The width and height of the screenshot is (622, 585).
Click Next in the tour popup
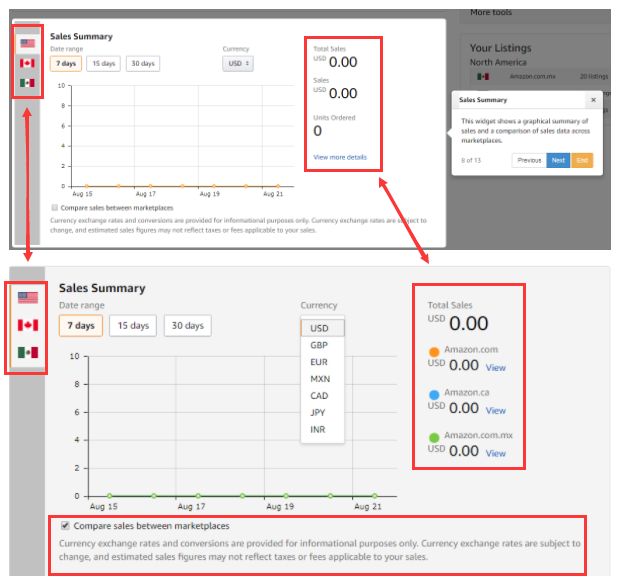558,160
